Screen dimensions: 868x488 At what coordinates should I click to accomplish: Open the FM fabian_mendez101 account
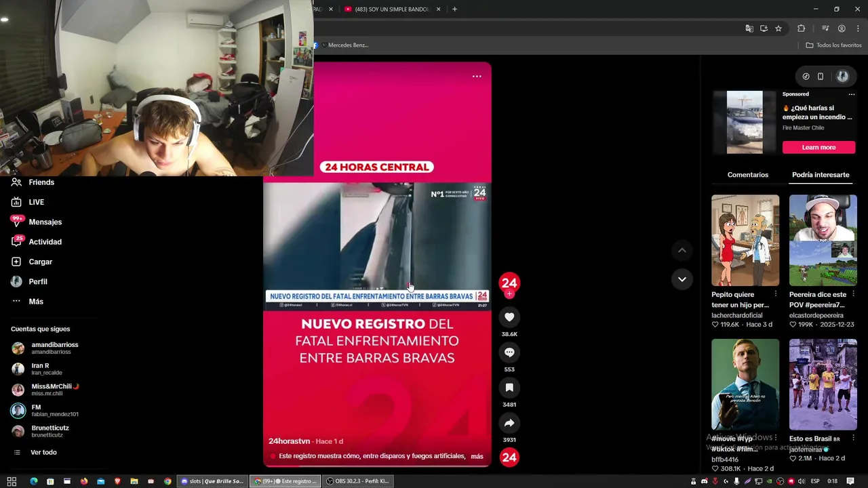[x=45, y=411]
